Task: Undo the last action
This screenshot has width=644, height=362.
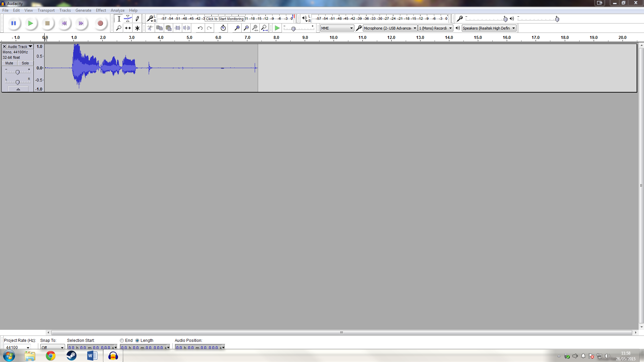Action: tap(200, 28)
